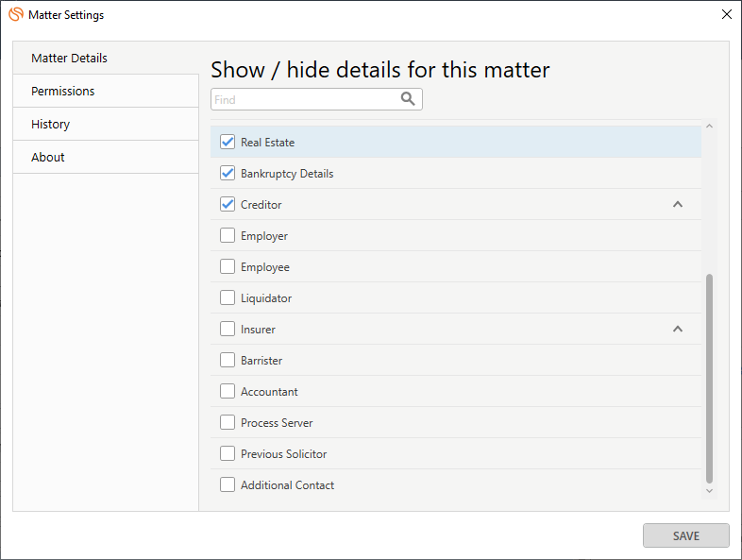The image size is (742, 560).
Task: Check the Barrister option
Action: (x=228, y=360)
